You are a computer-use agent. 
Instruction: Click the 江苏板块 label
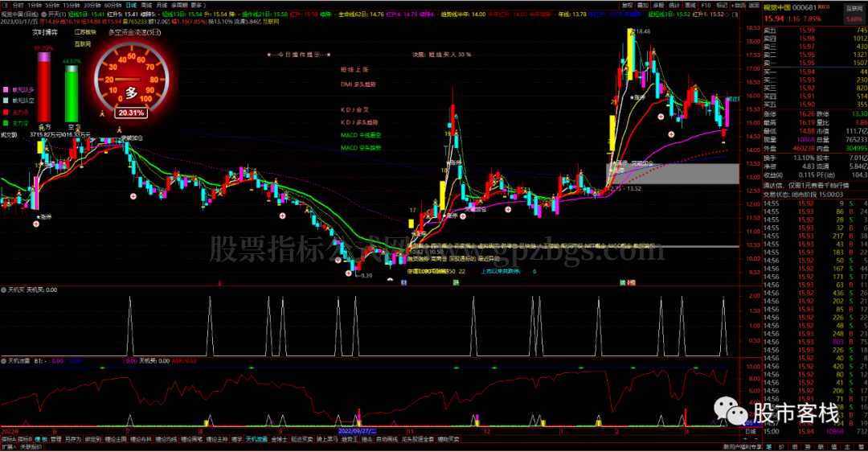pos(85,32)
